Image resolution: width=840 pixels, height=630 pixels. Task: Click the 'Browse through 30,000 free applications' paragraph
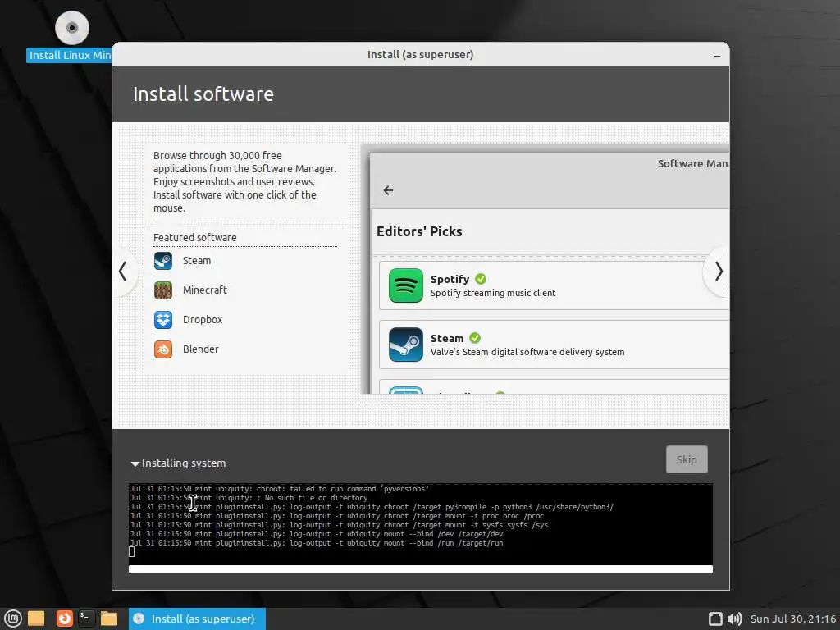click(244, 181)
